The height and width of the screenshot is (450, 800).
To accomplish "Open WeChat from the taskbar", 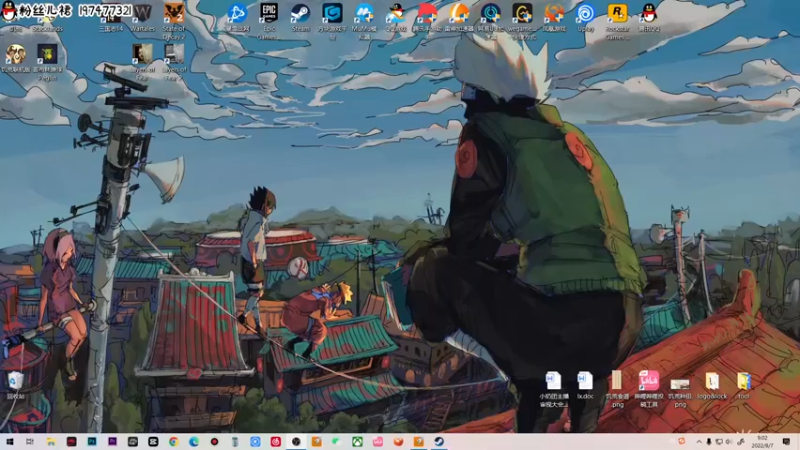I will tap(337, 442).
